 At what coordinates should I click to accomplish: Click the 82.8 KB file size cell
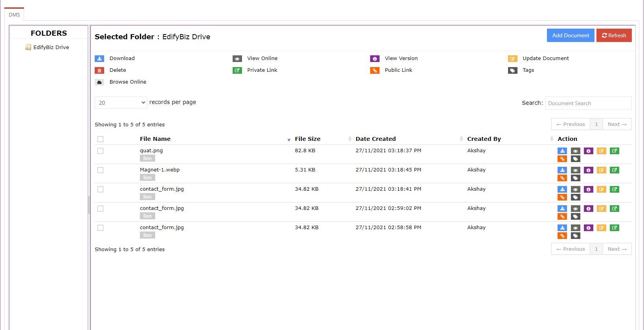point(305,150)
